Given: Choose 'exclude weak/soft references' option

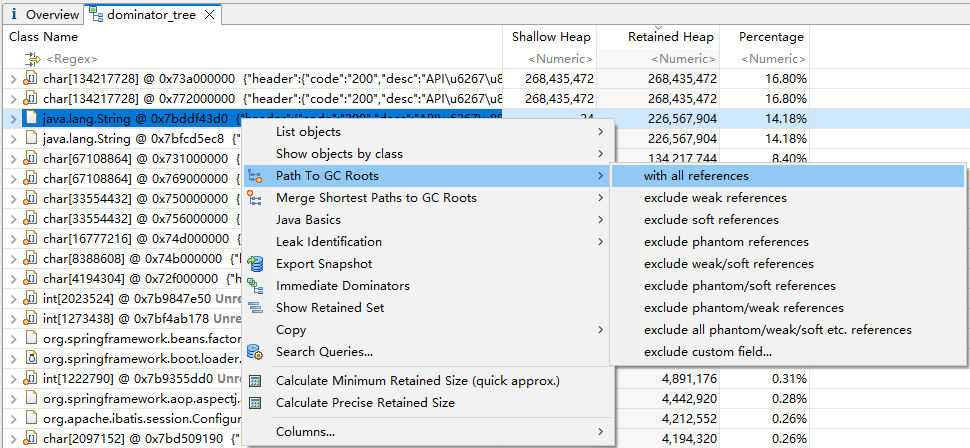Looking at the screenshot, I should (788, 264).
